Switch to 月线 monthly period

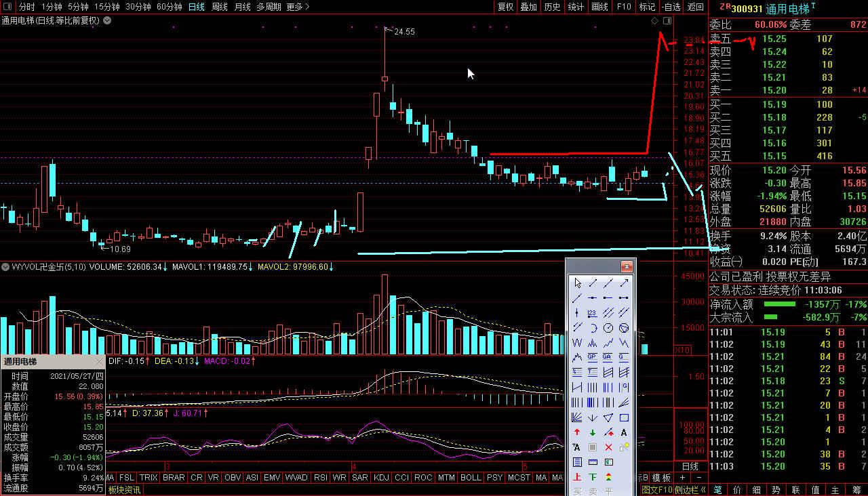click(x=242, y=7)
